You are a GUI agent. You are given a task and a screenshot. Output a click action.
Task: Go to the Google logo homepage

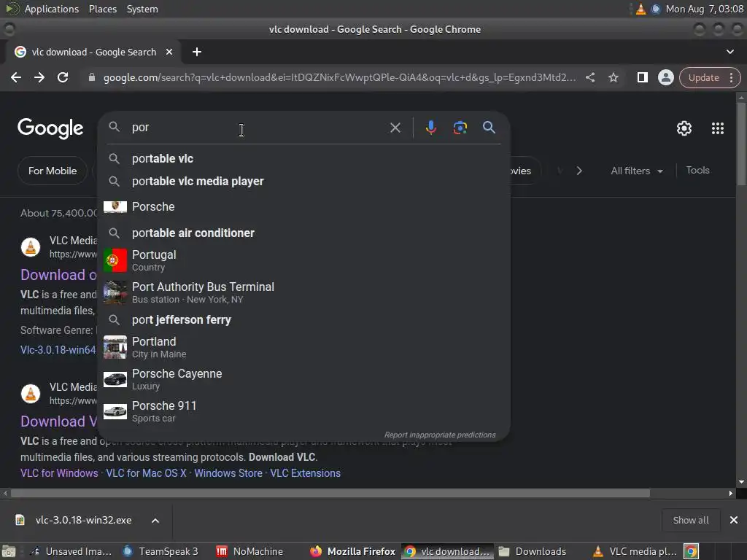(x=50, y=128)
